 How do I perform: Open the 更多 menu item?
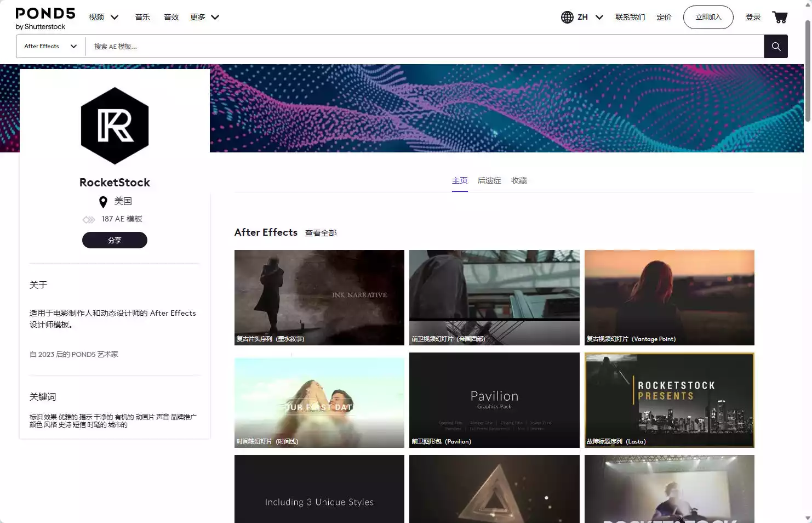tap(198, 18)
